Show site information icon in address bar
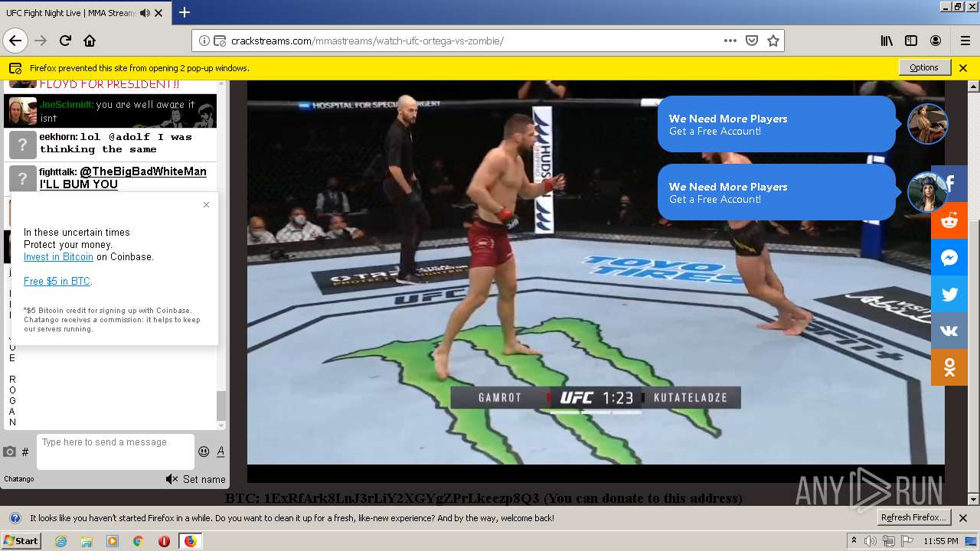The width and height of the screenshot is (980, 551). coord(204,41)
